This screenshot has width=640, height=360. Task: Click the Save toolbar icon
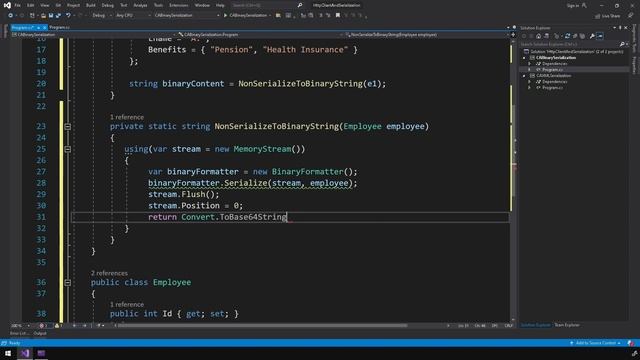(51, 16)
